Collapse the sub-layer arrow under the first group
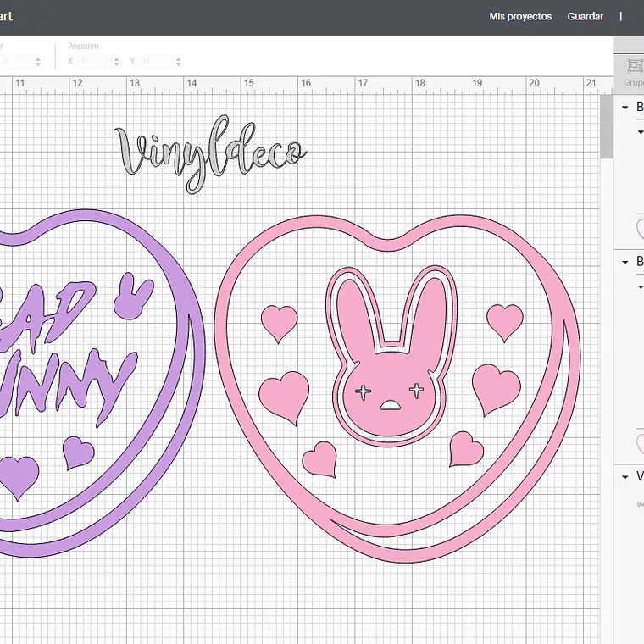The height and width of the screenshot is (644, 644). pos(640,132)
